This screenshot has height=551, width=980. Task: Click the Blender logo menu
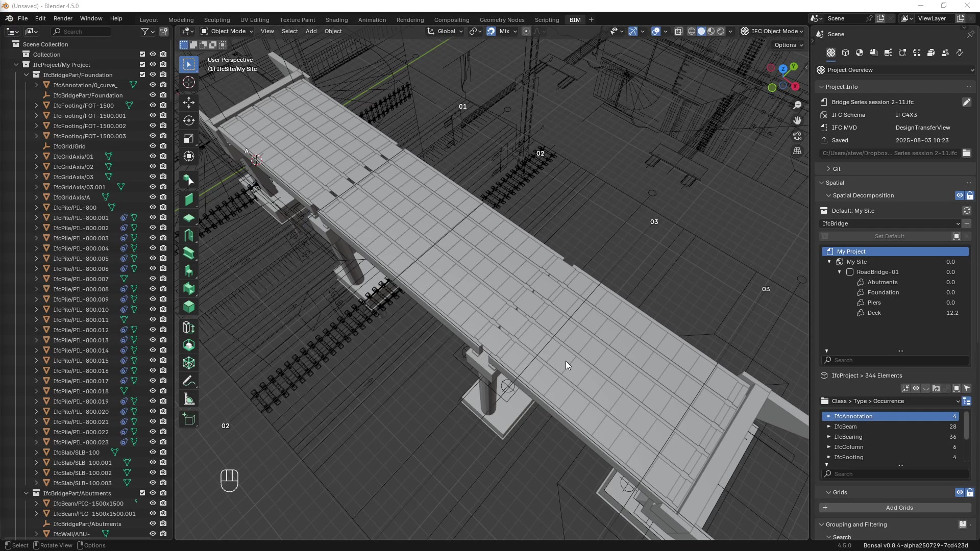pyautogui.click(x=9, y=18)
